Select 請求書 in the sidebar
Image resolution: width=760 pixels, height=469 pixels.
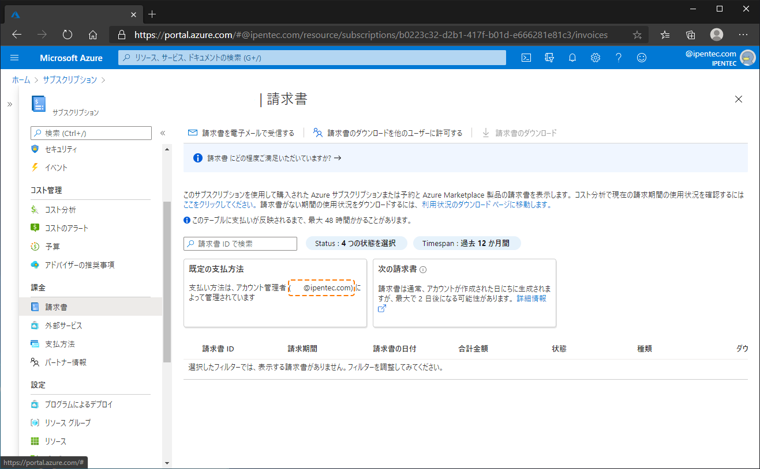pos(90,307)
